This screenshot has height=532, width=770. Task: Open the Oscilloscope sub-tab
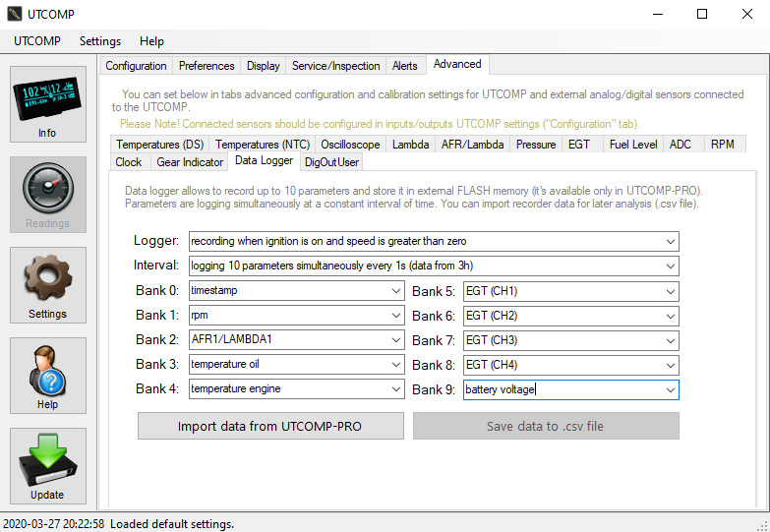point(350,145)
